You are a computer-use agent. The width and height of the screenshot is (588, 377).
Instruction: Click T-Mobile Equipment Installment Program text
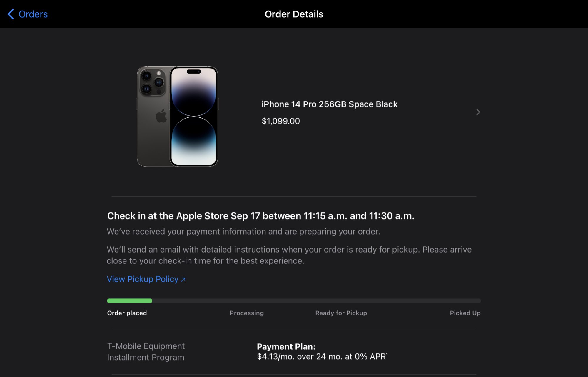[146, 352]
